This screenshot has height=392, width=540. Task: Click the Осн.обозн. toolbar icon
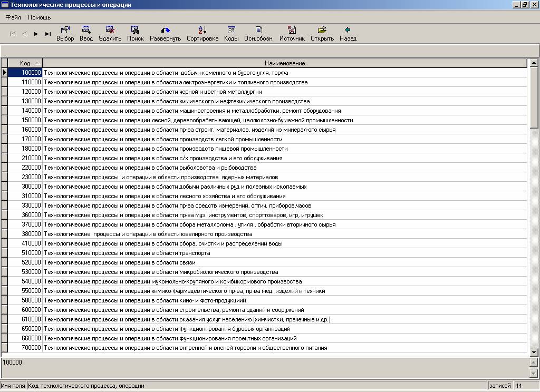tap(258, 31)
